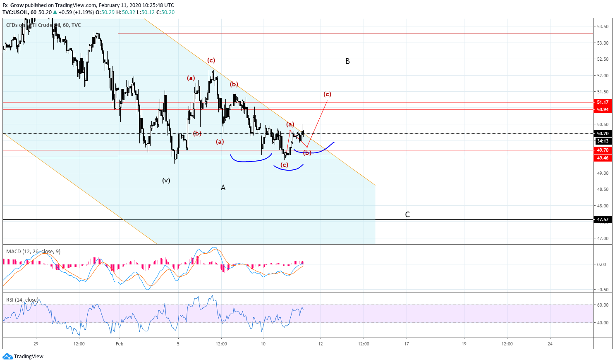The width and height of the screenshot is (615, 364).
Task: Click the RSI (14, close) indicator label
Action: click(x=22, y=300)
